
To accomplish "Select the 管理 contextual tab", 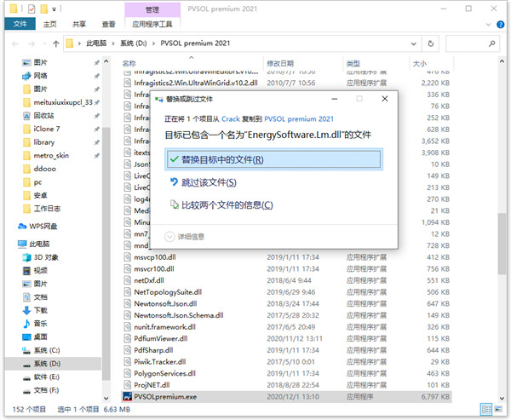I will point(152,9).
